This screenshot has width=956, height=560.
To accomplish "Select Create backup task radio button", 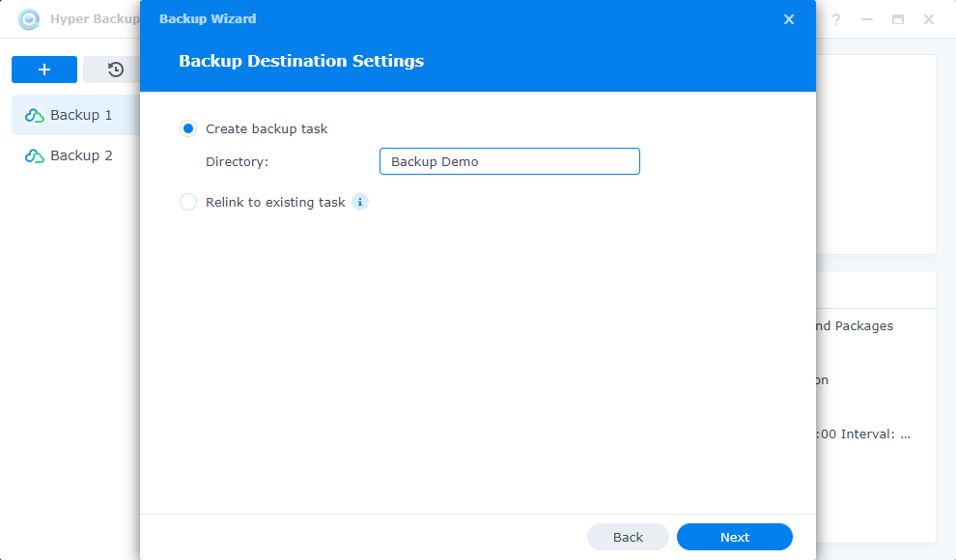I will pyautogui.click(x=188, y=128).
